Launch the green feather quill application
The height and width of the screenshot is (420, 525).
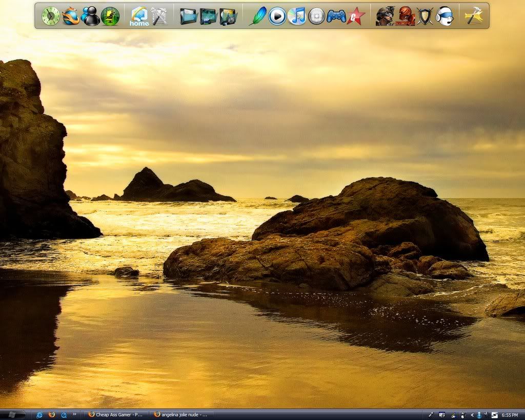(258, 16)
